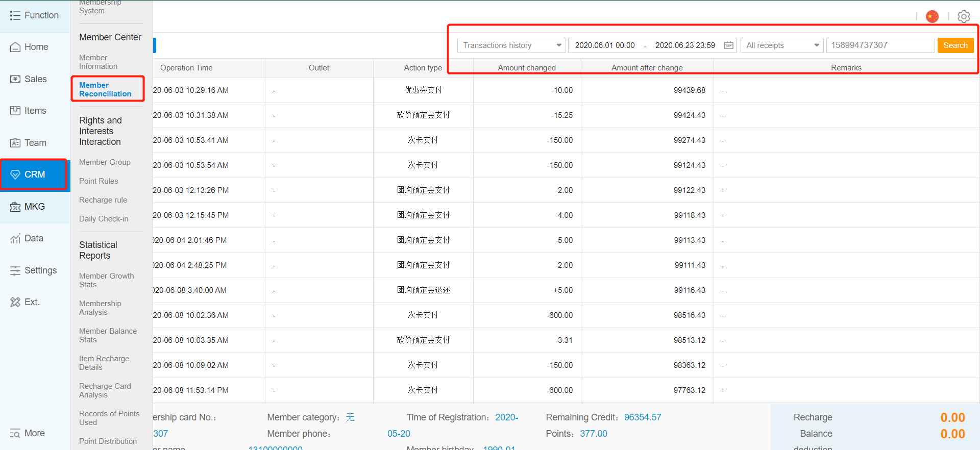This screenshot has height=450, width=980.
Task: Open Recharge Card Analysis report
Action: [x=105, y=391]
